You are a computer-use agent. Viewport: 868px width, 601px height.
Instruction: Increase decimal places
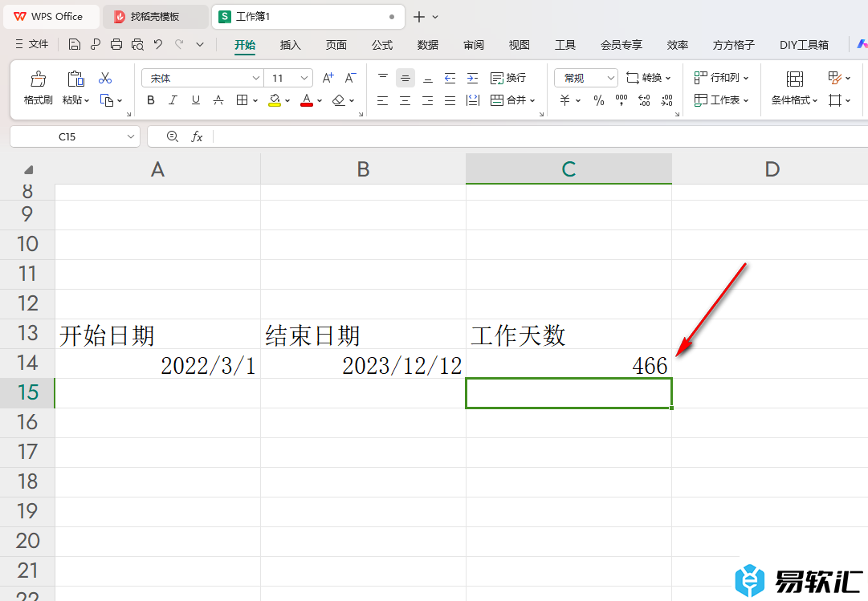[x=644, y=100]
